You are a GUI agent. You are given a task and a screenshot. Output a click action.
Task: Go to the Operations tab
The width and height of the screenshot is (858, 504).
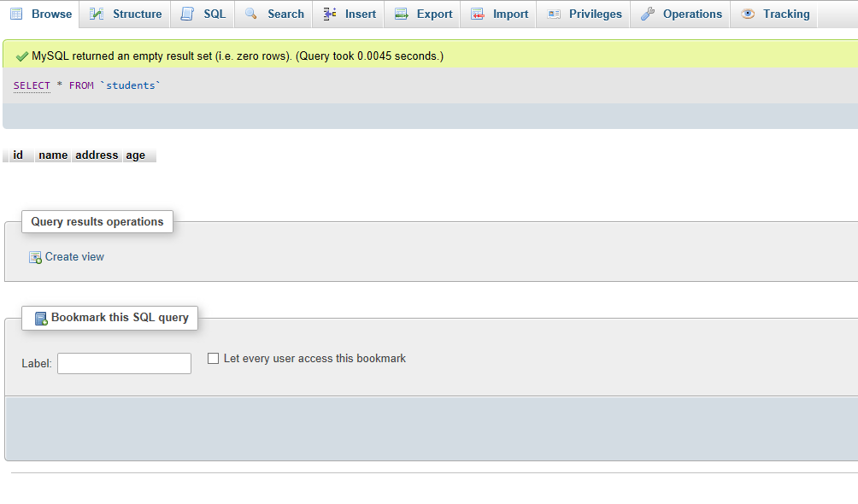click(679, 14)
